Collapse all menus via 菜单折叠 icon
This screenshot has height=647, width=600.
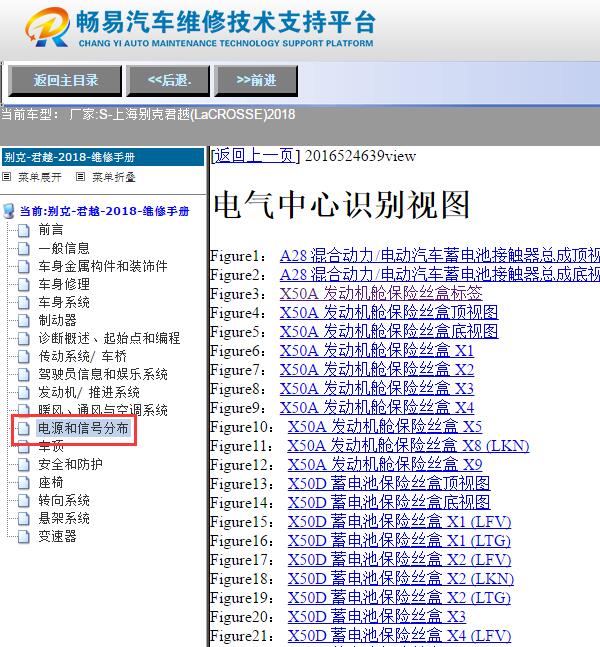pos(80,177)
